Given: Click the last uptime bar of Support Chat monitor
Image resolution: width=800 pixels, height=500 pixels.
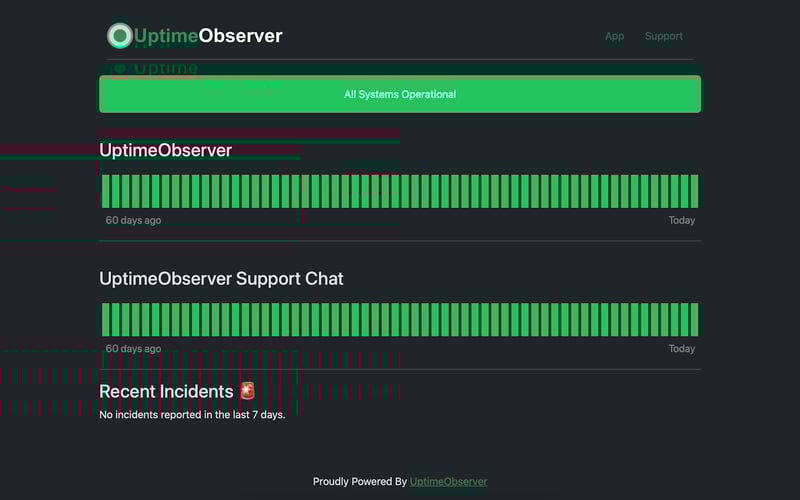Looking at the screenshot, I should tap(694, 319).
